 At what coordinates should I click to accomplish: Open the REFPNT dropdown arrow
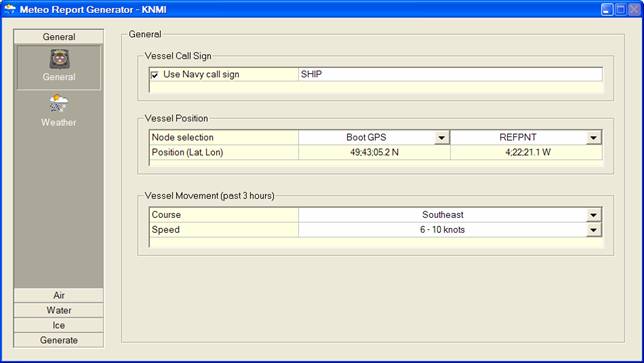[593, 138]
